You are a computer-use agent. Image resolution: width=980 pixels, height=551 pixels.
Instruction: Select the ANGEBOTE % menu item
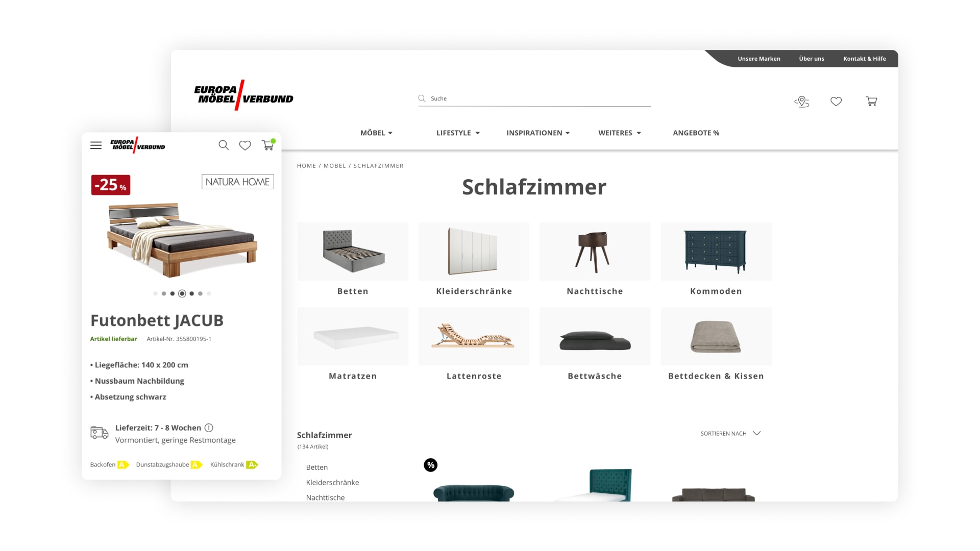coord(696,133)
